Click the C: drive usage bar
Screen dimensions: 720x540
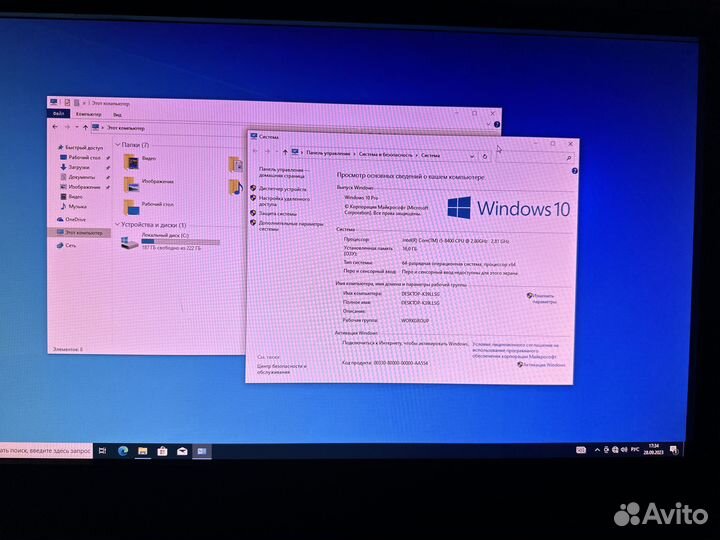(180, 241)
